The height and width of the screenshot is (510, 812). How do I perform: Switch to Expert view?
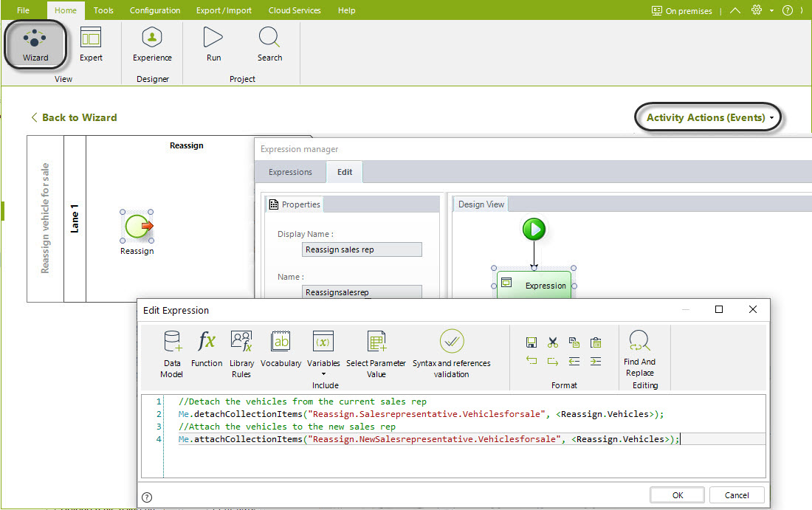91,44
